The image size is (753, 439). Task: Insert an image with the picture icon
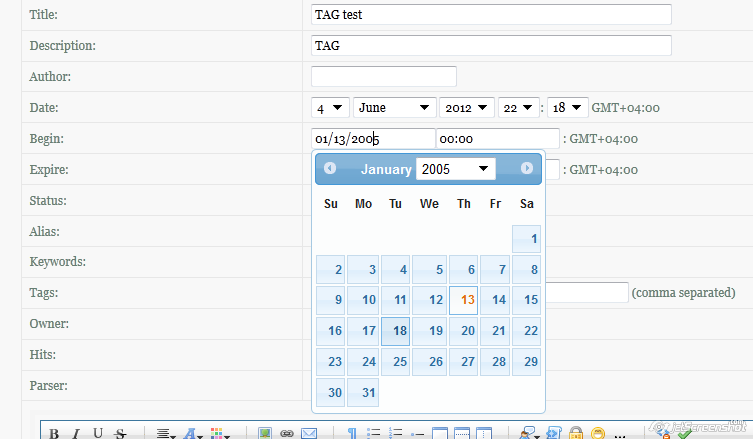(265, 433)
